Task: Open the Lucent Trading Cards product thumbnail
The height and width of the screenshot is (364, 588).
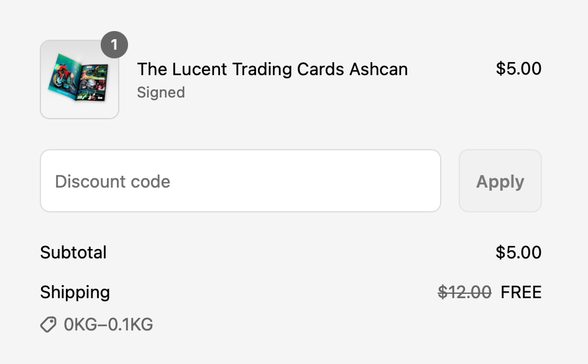Action: click(80, 80)
